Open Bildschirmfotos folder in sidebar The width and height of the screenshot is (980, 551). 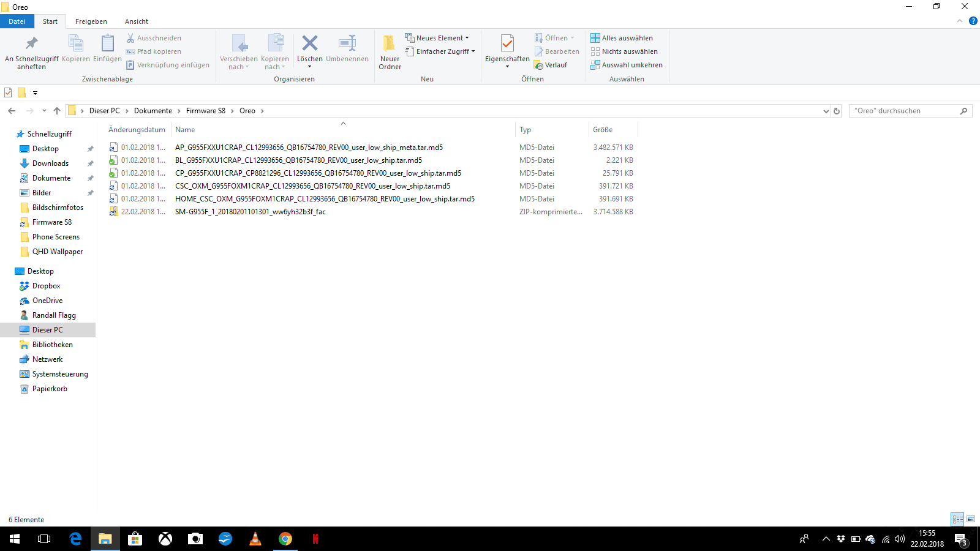coord(58,208)
